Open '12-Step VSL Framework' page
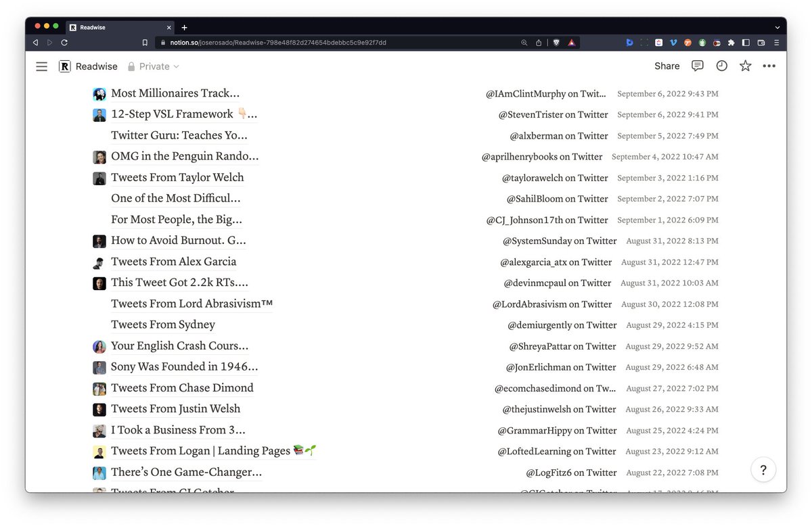This screenshot has height=526, width=812. 184,114
